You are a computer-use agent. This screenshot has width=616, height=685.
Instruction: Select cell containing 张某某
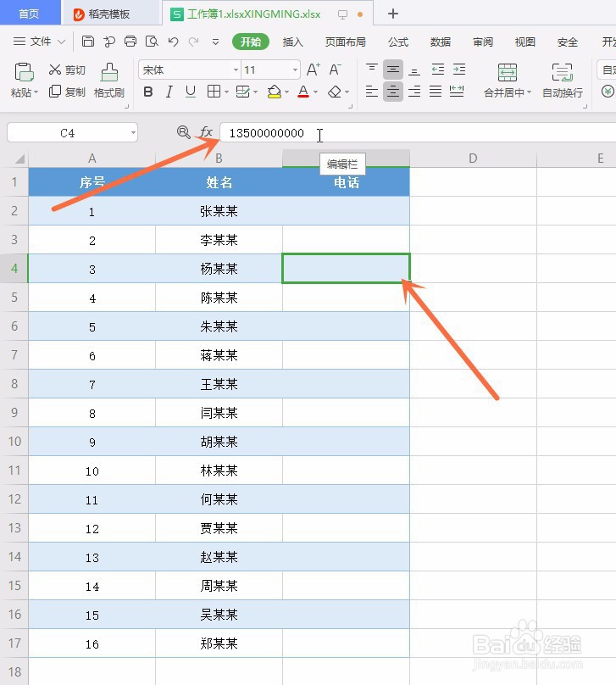219,211
